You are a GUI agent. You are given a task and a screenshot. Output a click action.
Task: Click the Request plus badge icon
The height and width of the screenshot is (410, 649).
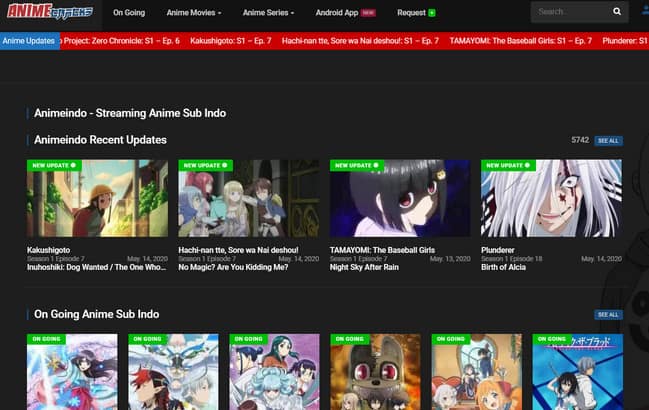click(431, 13)
